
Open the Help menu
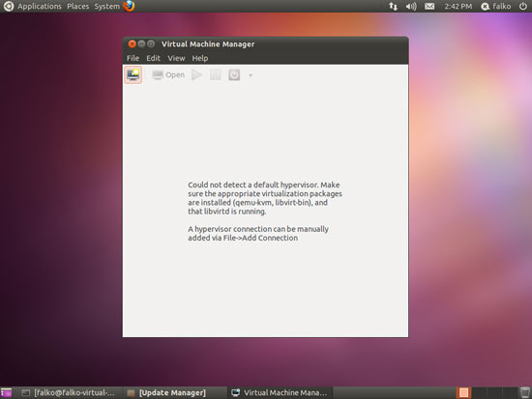(200, 58)
